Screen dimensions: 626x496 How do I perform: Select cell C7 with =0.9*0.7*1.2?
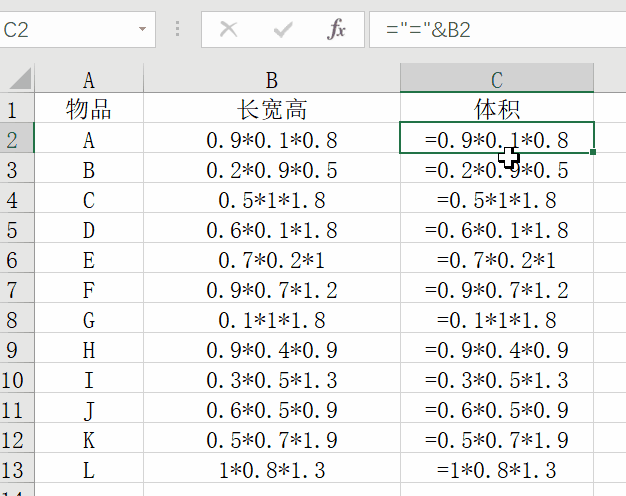[x=497, y=288]
